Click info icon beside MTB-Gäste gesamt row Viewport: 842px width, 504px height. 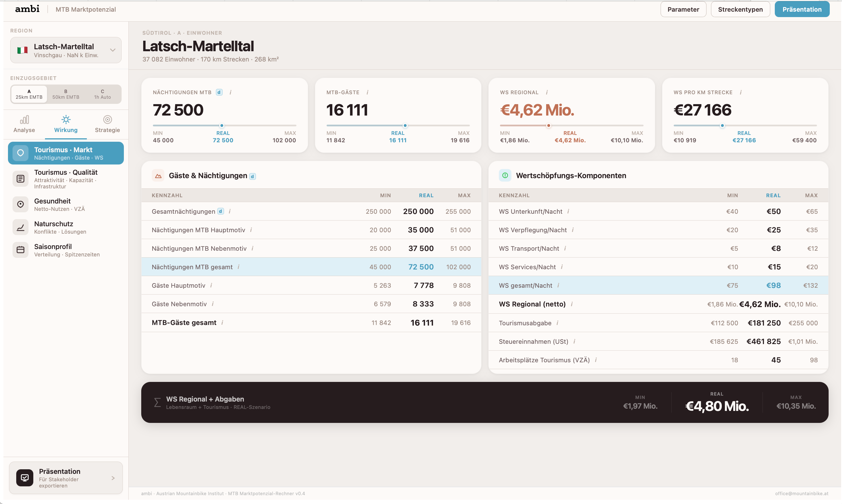[222, 323]
